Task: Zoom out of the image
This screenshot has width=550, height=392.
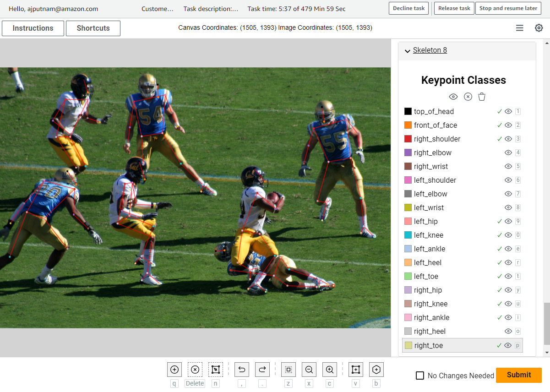Action: pos(309,370)
